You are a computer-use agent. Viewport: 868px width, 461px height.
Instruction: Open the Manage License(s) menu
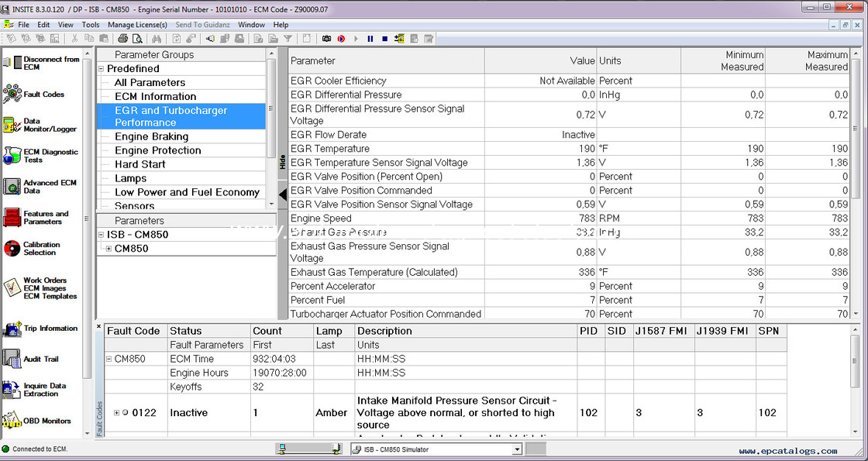pyautogui.click(x=137, y=25)
